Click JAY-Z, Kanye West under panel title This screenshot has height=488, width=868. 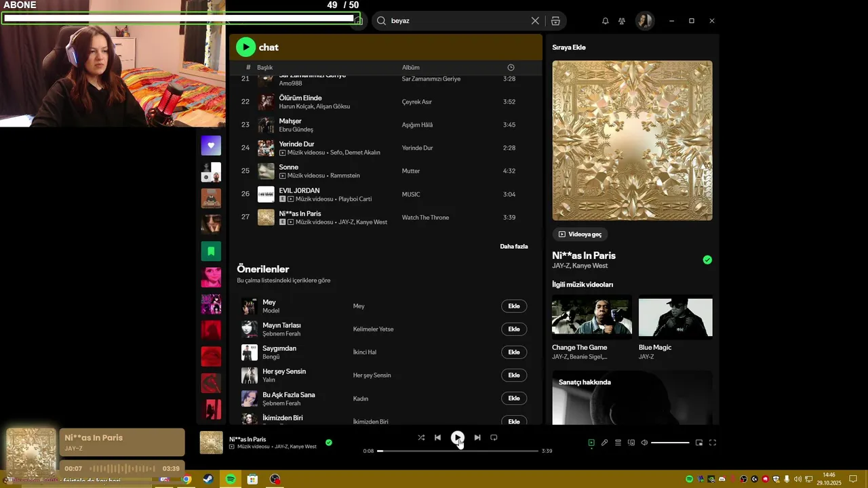point(580,266)
